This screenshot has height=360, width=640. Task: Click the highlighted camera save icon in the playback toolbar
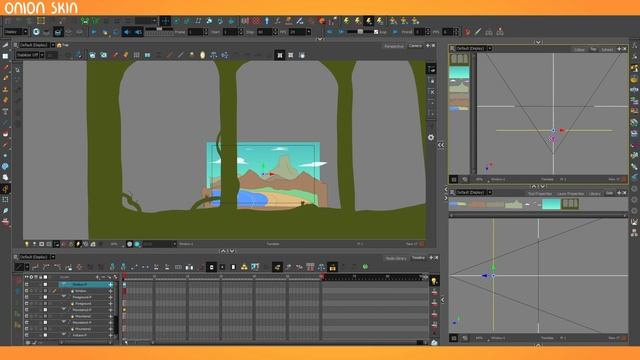click(x=58, y=32)
